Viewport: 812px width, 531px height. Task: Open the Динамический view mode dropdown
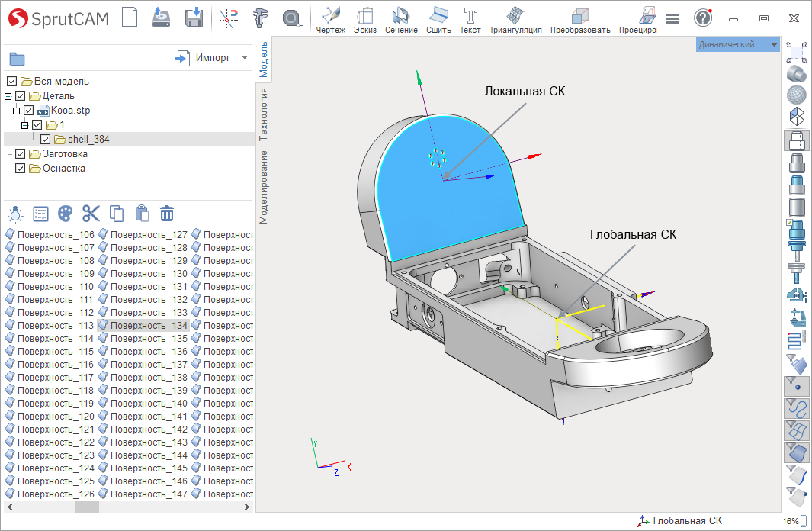pos(737,44)
